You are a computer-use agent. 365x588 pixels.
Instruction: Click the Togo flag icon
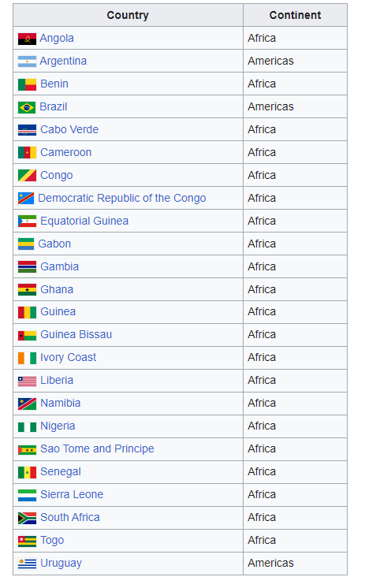tap(27, 541)
